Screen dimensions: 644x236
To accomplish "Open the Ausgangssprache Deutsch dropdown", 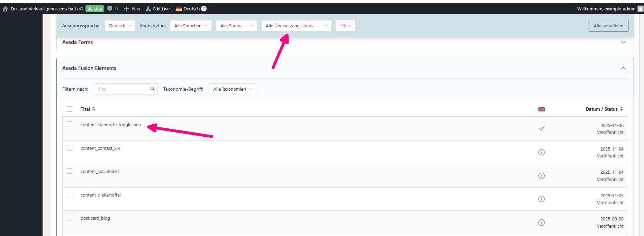I will coord(120,26).
